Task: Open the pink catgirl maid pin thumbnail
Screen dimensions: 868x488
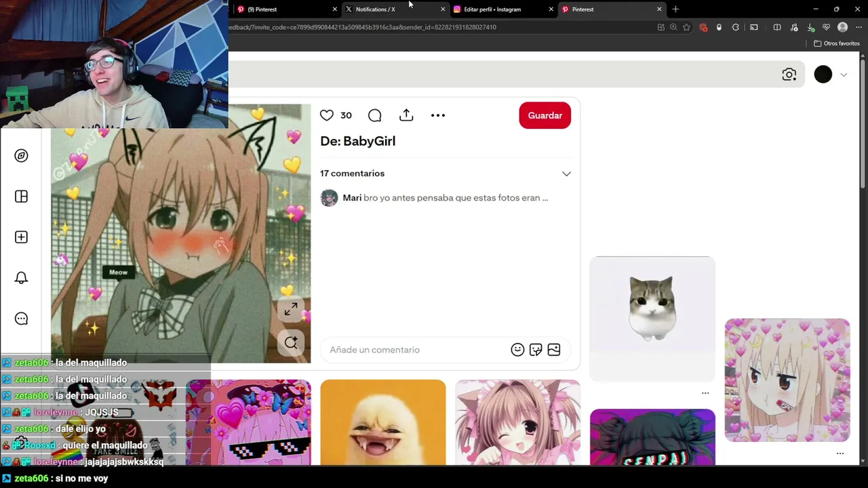Action: [x=517, y=423]
